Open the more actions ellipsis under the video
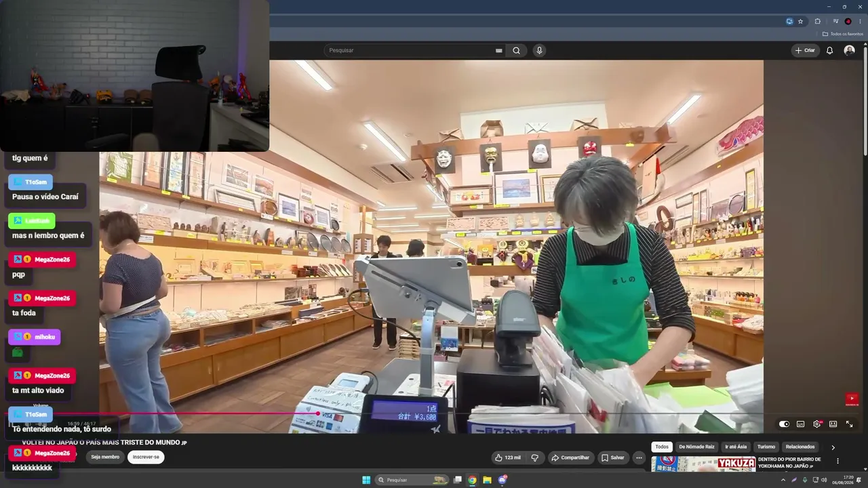868x488 pixels. [x=639, y=457]
